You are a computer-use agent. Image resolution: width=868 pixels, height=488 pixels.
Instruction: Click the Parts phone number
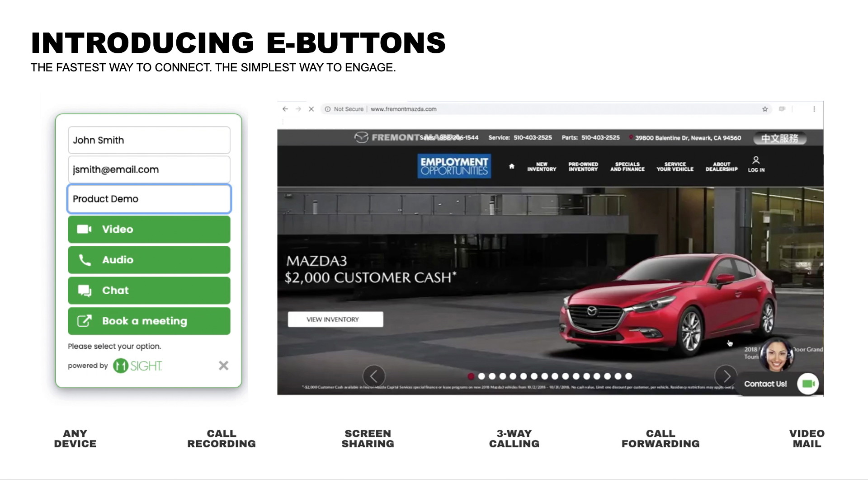point(600,137)
